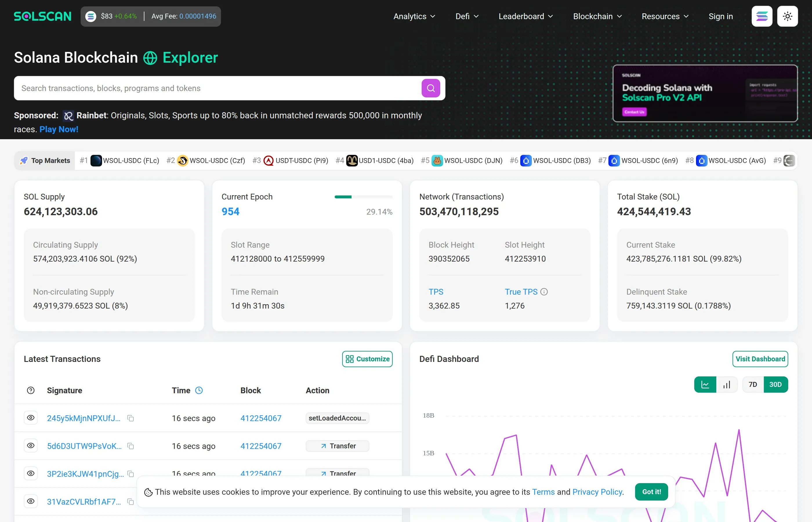
Task: Select the 30D chart range
Action: (x=775, y=385)
